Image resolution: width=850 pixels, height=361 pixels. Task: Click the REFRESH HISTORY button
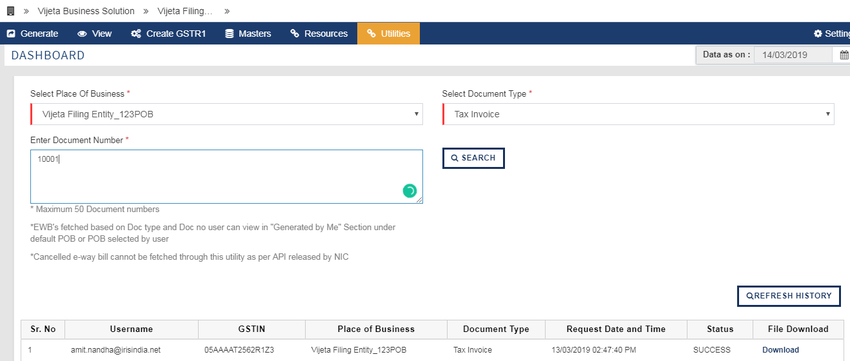tap(789, 296)
